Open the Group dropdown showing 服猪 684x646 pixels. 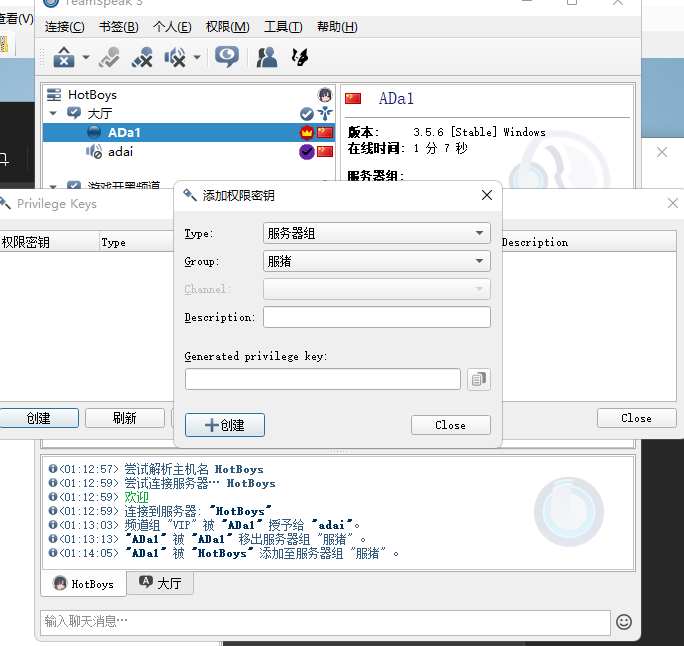376,261
